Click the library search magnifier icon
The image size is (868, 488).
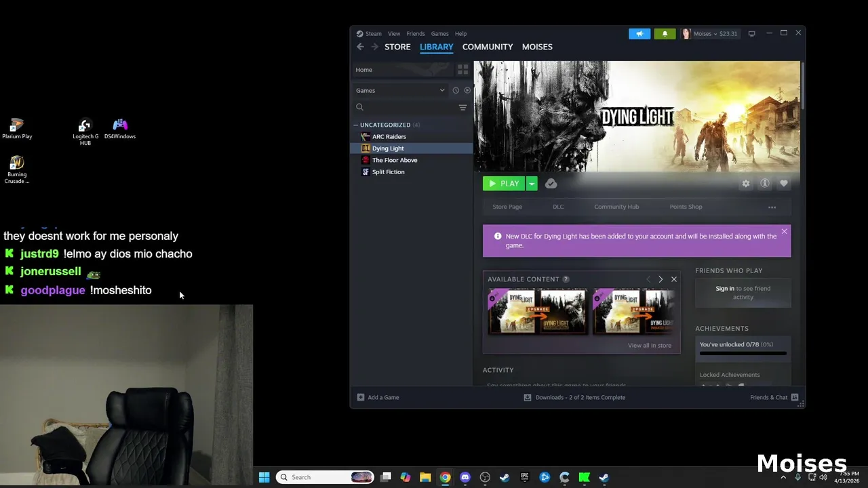[360, 107]
